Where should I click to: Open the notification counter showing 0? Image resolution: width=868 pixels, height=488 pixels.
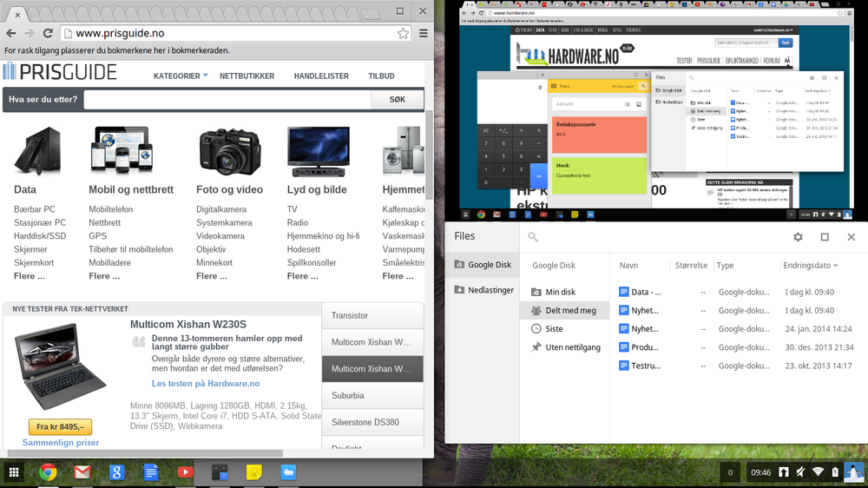coord(730,472)
